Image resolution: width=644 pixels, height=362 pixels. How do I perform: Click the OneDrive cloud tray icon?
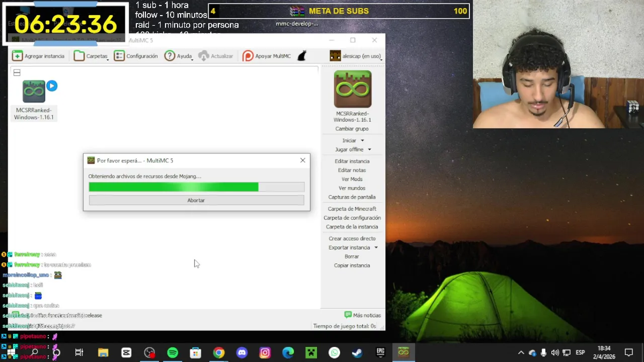532,353
